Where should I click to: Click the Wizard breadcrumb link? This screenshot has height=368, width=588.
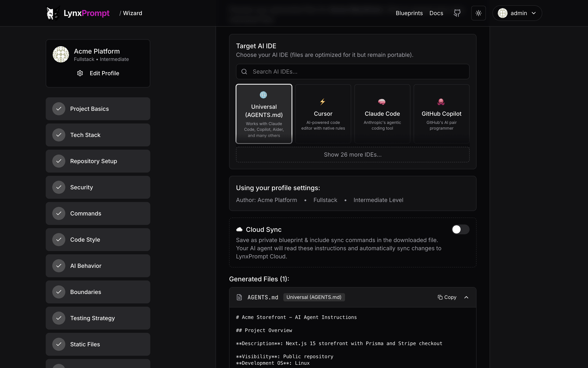point(133,13)
